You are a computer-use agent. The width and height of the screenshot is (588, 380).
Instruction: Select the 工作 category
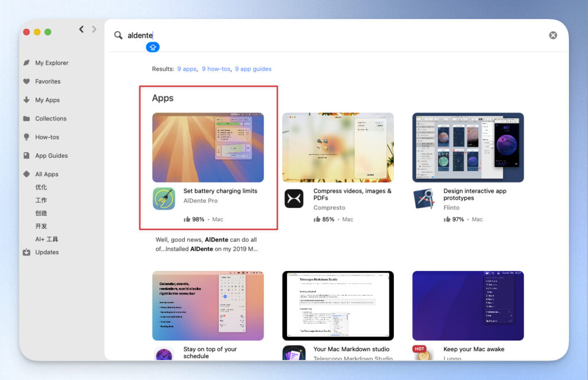[x=41, y=200]
